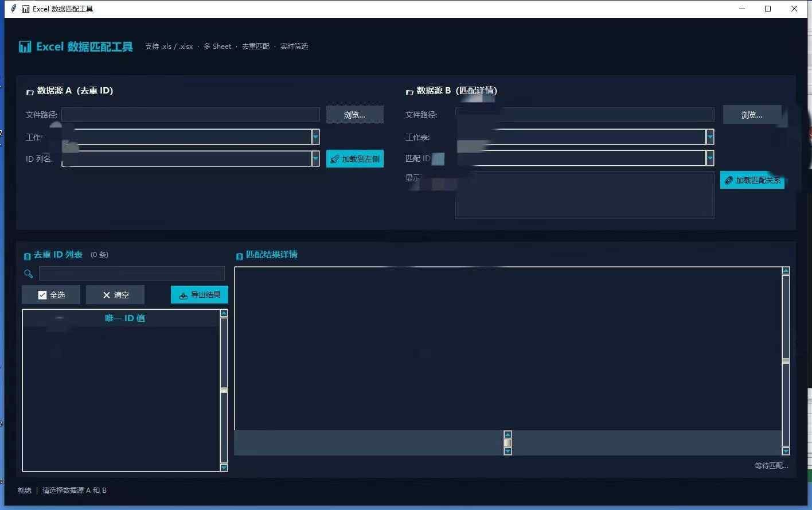Screen dimensions: 812x510
Task: Click the feather window icon in the title bar
Action: coord(14,9)
